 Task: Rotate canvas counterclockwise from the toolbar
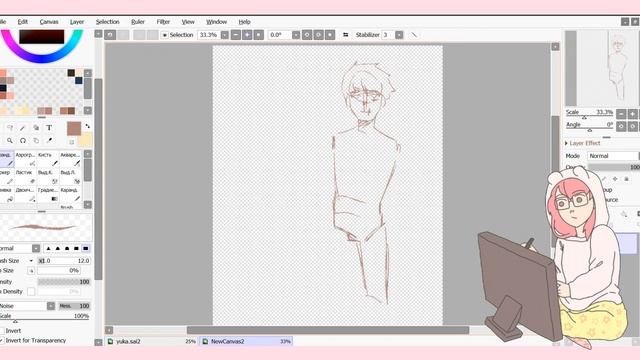pos(307,35)
